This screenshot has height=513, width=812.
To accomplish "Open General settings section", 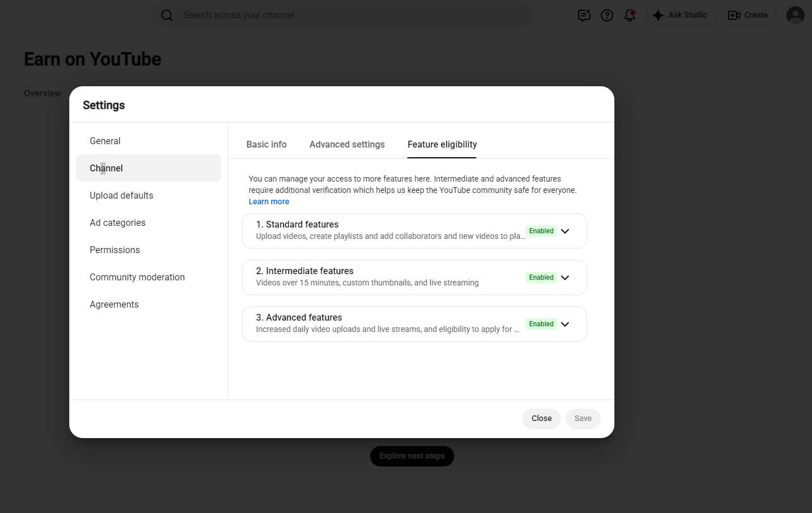I will click(148, 141).
